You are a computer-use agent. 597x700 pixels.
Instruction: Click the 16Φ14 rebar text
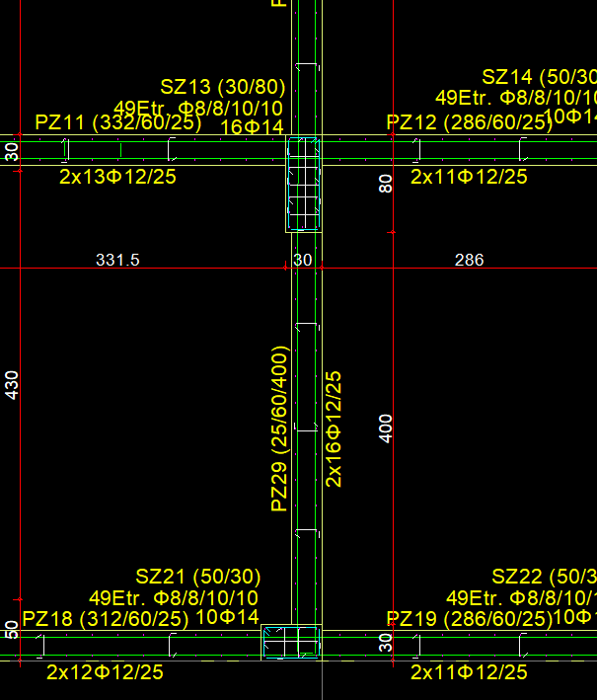252,127
